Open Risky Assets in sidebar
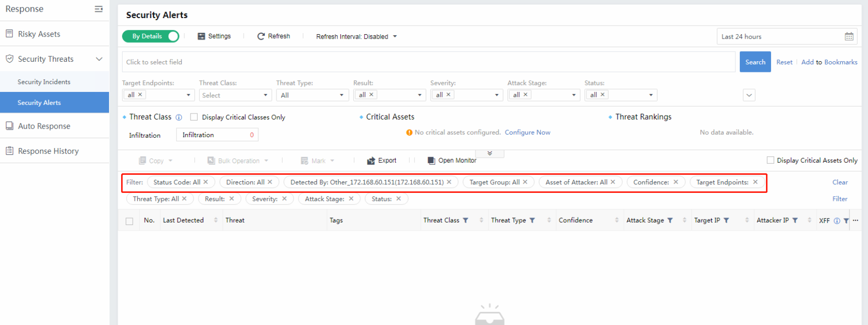 (x=39, y=34)
